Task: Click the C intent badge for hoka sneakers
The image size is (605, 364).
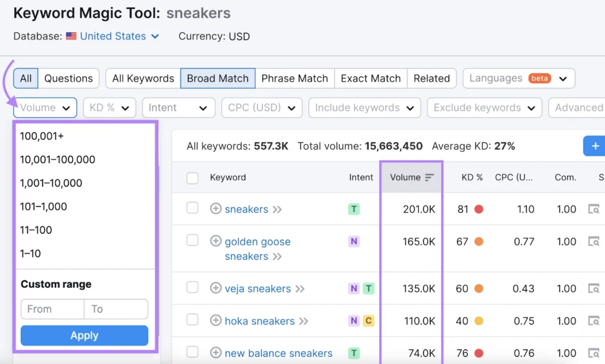Action: (369, 321)
